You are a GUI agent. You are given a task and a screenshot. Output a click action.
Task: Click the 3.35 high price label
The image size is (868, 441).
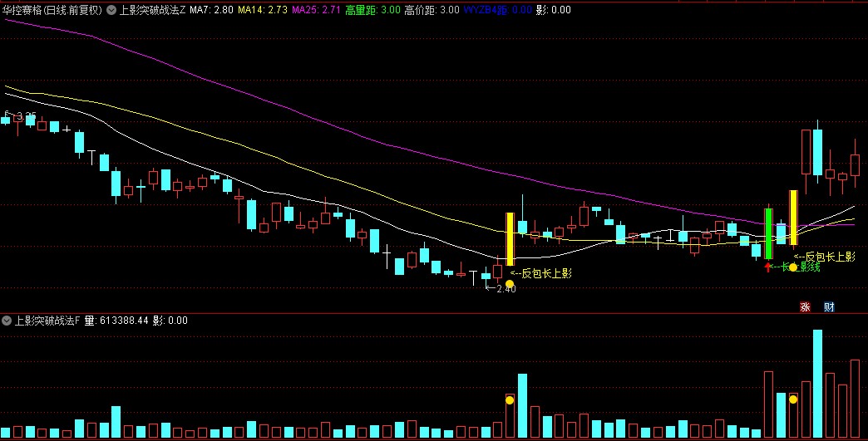pyautogui.click(x=26, y=116)
